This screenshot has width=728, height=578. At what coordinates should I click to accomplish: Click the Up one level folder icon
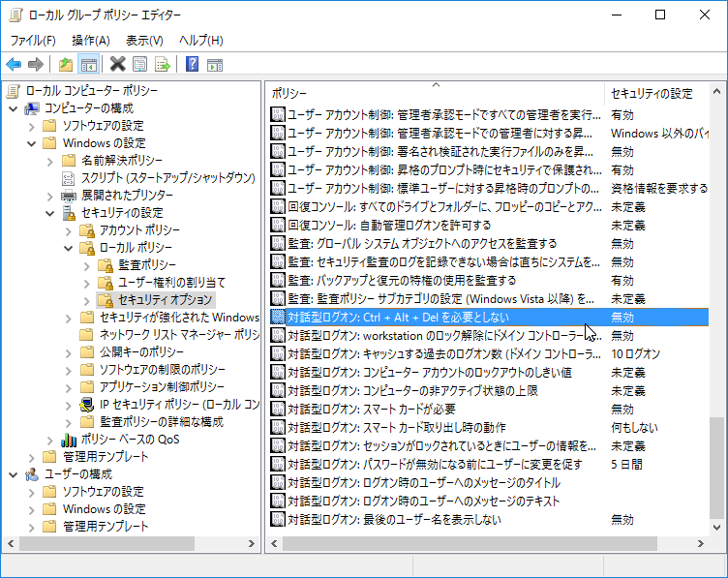click(x=66, y=64)
